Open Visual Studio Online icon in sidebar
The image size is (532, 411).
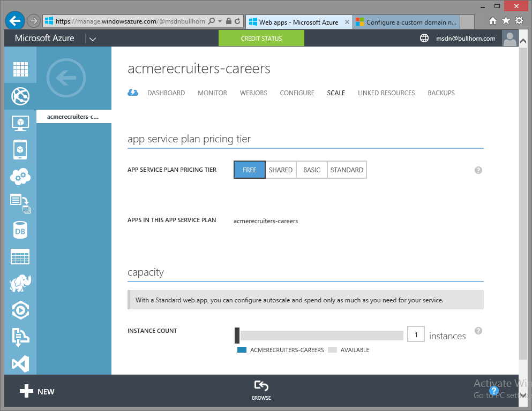(20, 364)
